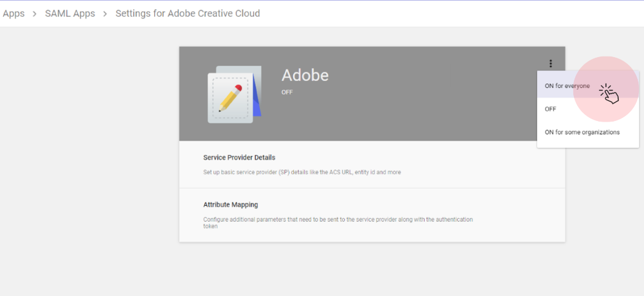Image resolution: width=644 pixels, height=296 pixels.
Task: Click the Adobe app title
Action: (x=305, y=76)
